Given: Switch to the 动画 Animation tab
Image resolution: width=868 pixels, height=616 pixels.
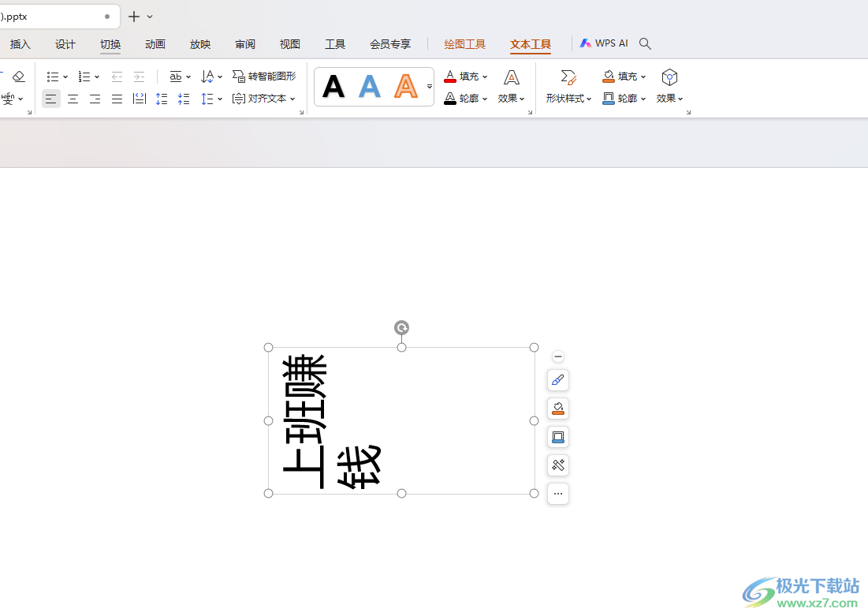Looking at the screenshot, I should pos(155,44).
